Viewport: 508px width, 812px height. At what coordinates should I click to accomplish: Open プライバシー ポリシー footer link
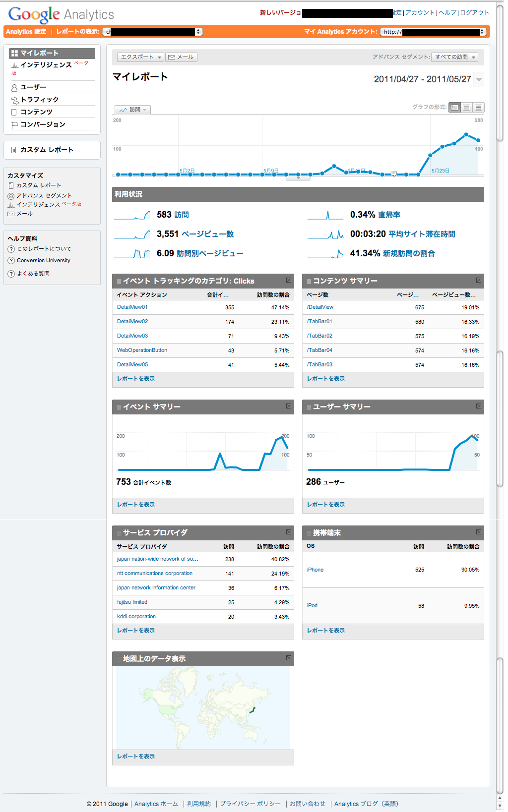point(251,804)
